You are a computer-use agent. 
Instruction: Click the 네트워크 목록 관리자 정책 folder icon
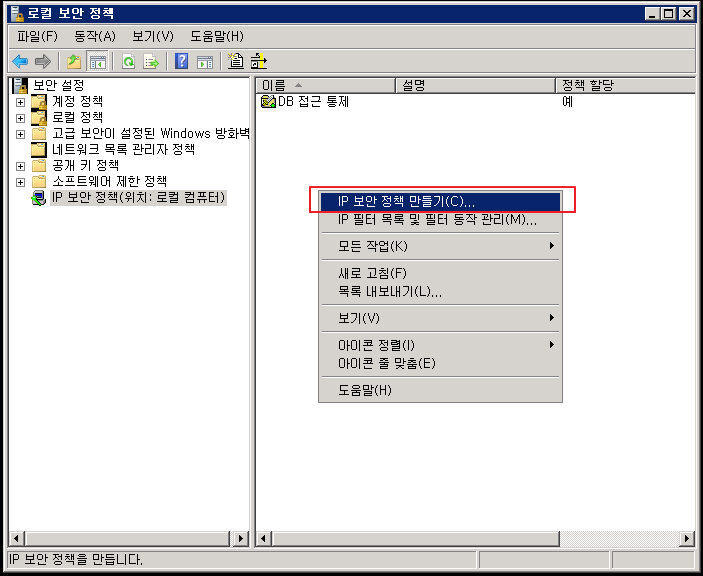coord(39,150)
